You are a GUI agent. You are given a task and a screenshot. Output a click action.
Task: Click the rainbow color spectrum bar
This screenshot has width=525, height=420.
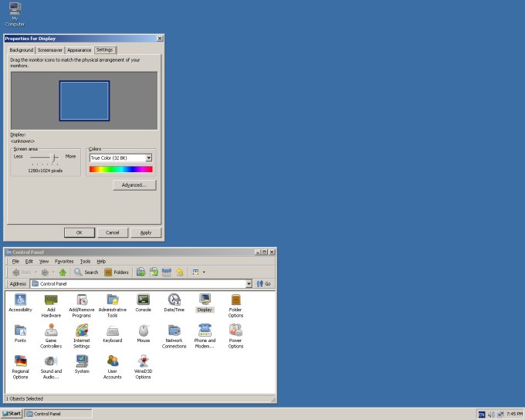click(x=121, y=169)
